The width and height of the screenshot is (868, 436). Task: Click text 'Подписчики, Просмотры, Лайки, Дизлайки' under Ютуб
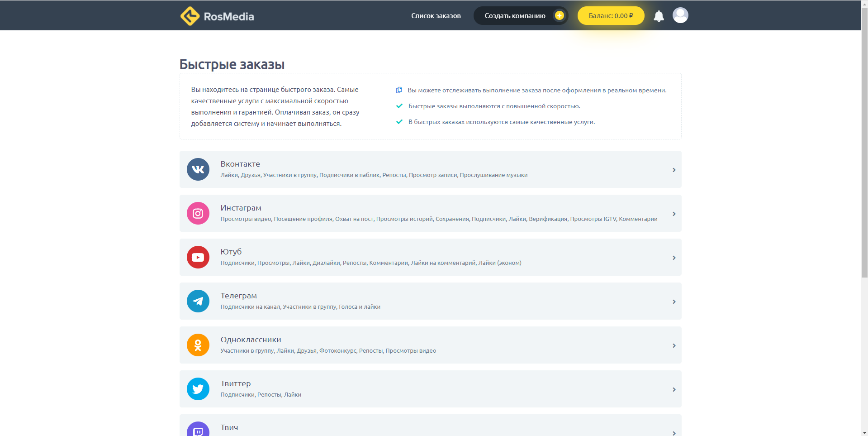tap(280, 263)
